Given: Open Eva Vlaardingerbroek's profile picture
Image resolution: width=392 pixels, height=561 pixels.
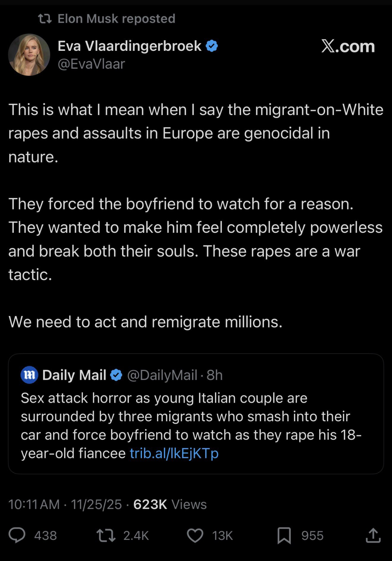Looking at the screenshot, I should point(29,55).
